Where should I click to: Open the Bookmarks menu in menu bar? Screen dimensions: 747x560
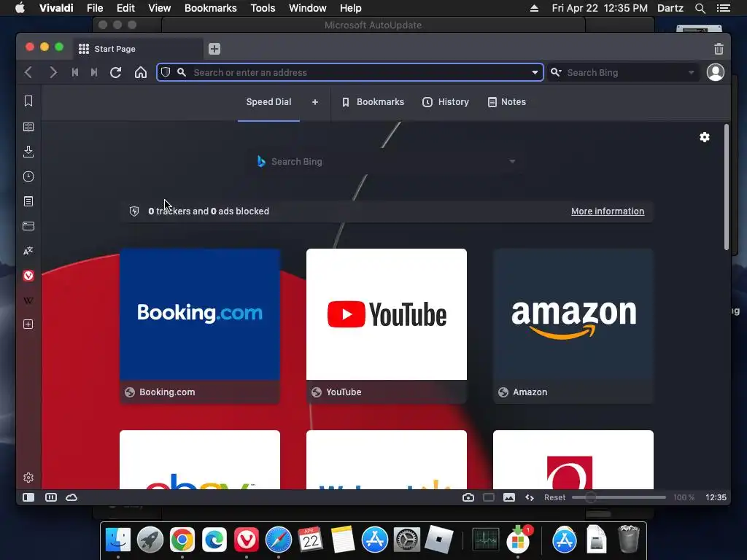(x=211, y=8)
